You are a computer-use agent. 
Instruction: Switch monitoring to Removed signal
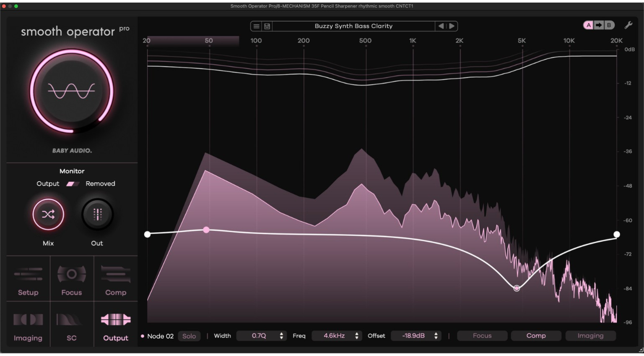101,183
